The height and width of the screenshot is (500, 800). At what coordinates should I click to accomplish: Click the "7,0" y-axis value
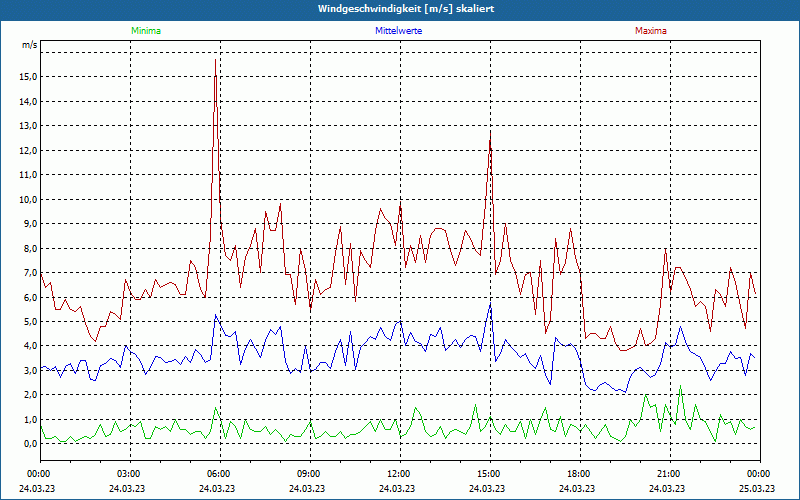31,273
